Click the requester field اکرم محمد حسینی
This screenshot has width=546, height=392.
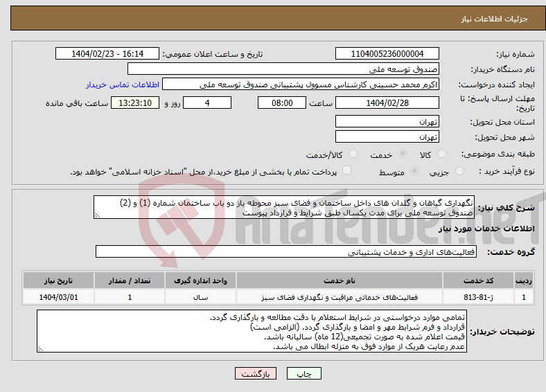point(301,84)
